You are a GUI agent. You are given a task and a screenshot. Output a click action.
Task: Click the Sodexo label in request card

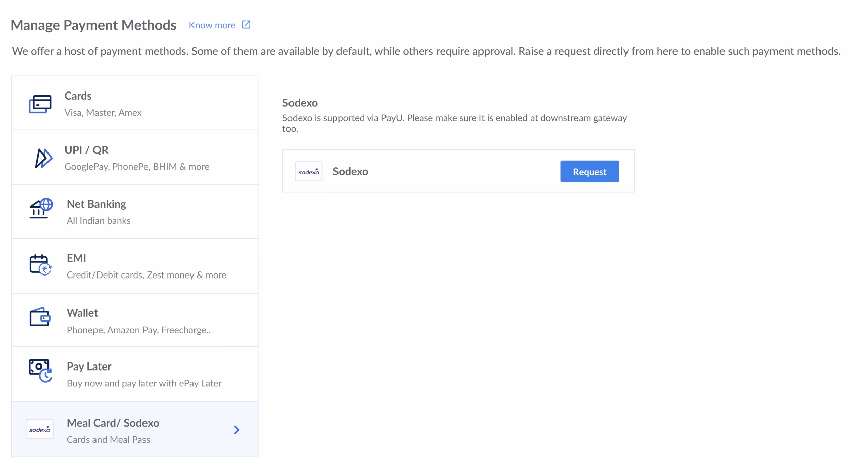[351, 171]
